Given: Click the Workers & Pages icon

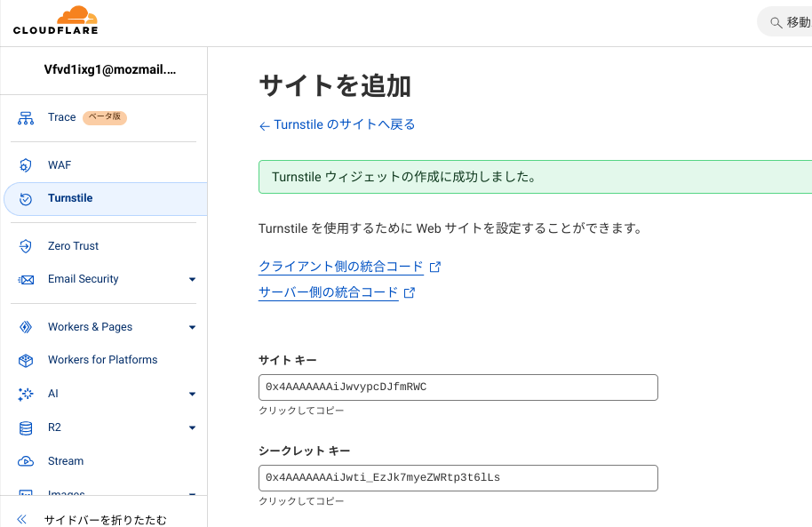Looking at the screenshot, I should click(x=26, y=327).
